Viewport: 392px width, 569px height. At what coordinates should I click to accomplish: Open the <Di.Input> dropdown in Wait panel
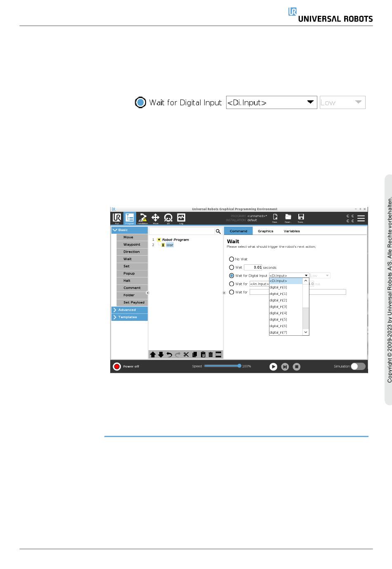click(289, 275)
